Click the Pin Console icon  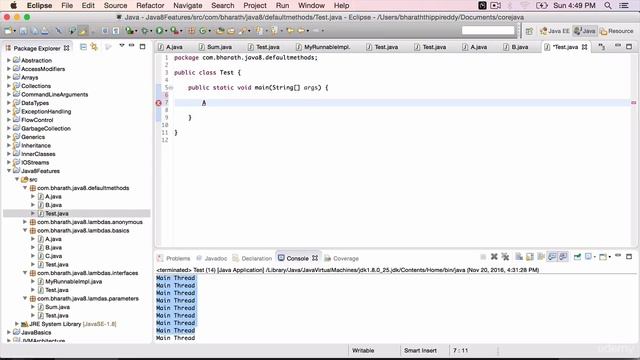(577, 257)
